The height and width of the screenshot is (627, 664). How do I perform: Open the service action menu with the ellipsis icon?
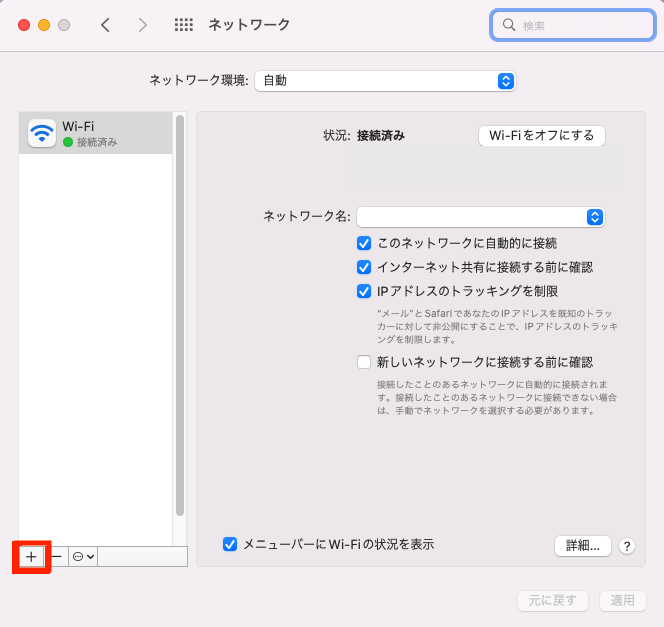(x=83, y=556)
